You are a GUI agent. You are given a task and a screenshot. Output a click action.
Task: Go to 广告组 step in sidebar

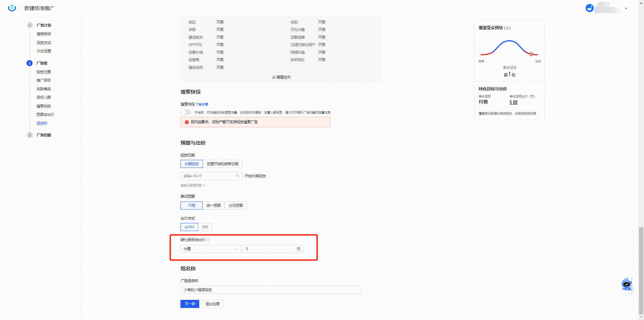tap(42, 63)
